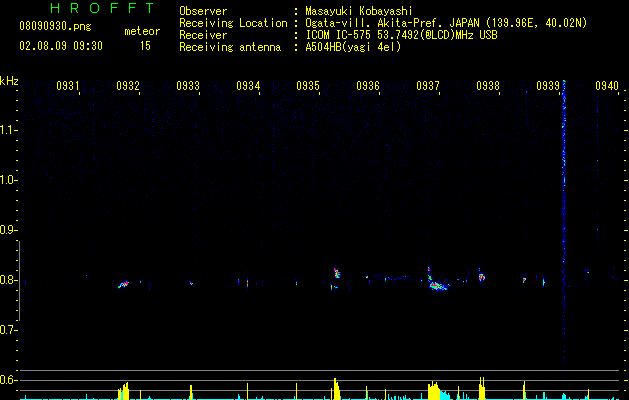Click the A504HB(yagi 4el) antenna value

pos(353,47)
